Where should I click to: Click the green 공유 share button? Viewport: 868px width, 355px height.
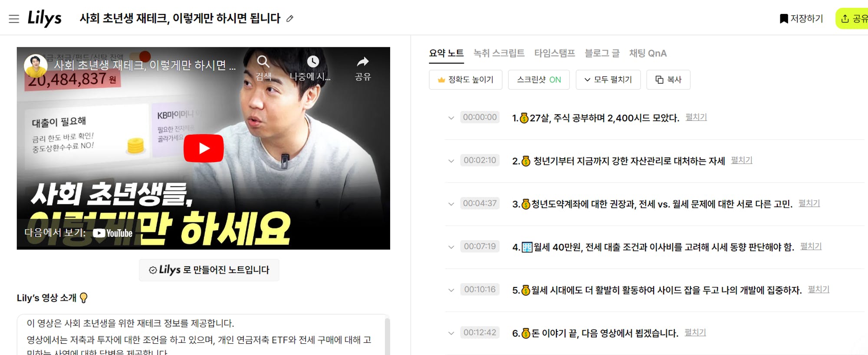coord(852,19)
